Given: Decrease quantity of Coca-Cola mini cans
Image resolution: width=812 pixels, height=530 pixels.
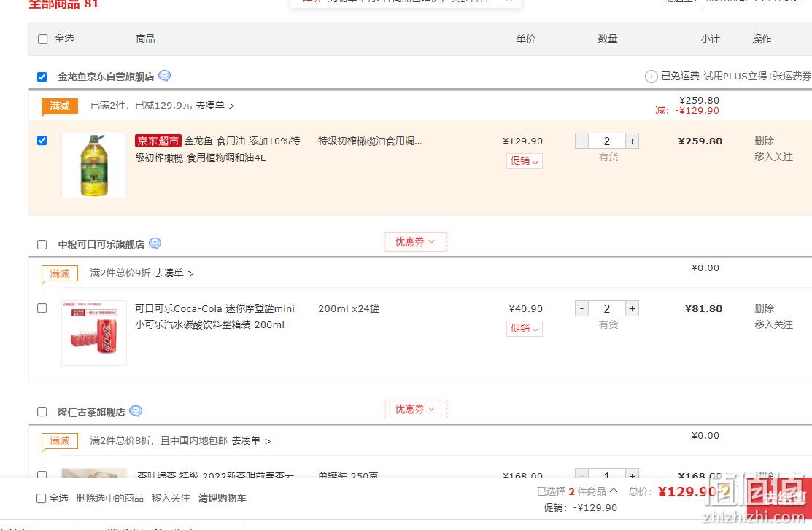Looking at the screenshot, I should [x=581, y=308].
